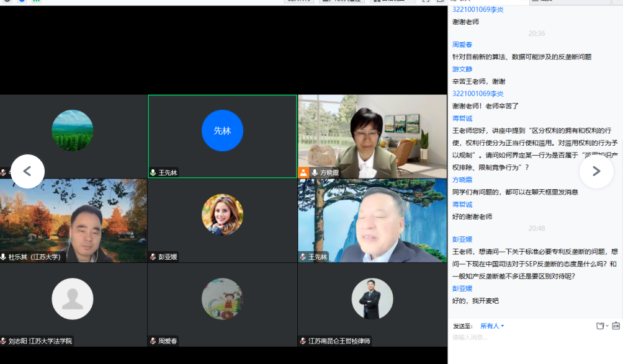Click the file send icon in chat
623x364 pixels.
click(x=599, y=326)
